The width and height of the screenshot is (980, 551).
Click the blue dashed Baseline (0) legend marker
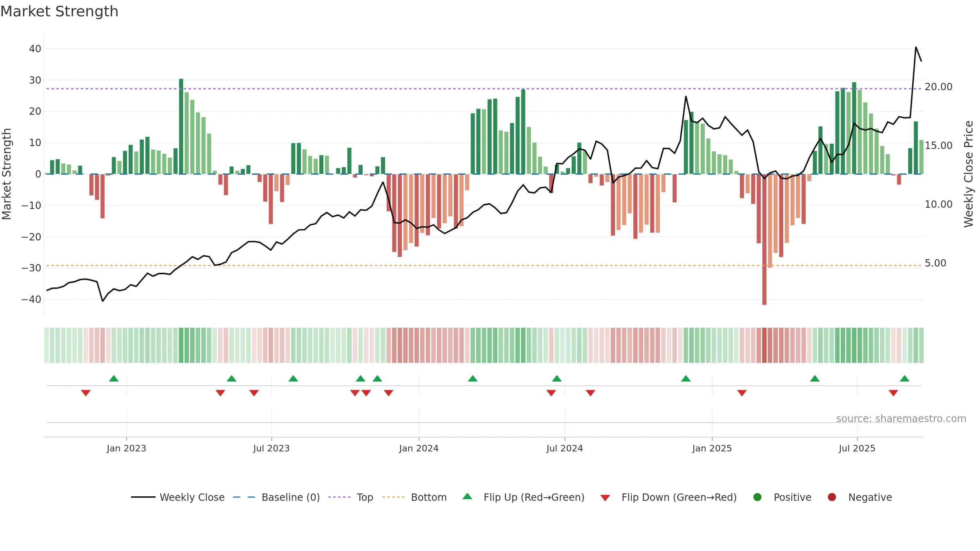[x=244, y=497]
